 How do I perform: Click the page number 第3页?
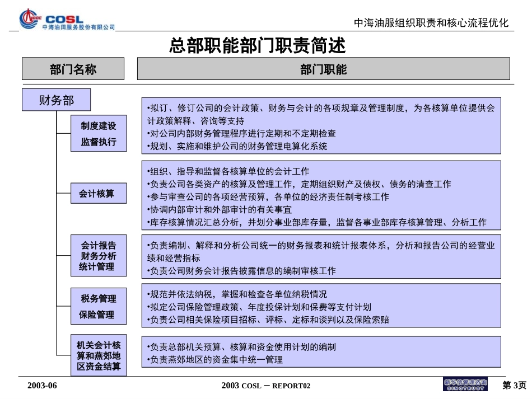[x=514, y=386]
